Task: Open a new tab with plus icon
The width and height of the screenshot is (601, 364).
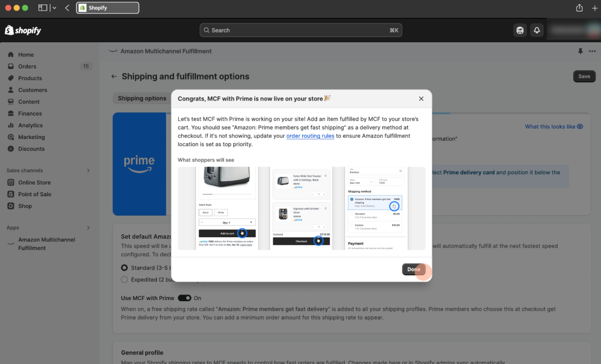Action: point(594,8)
